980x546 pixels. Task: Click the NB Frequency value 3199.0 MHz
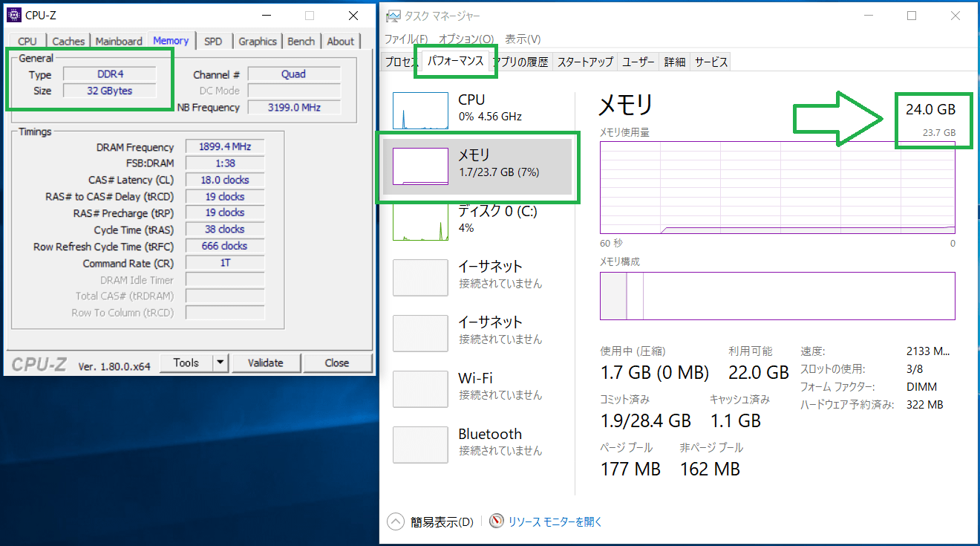[x=294, y=108]
